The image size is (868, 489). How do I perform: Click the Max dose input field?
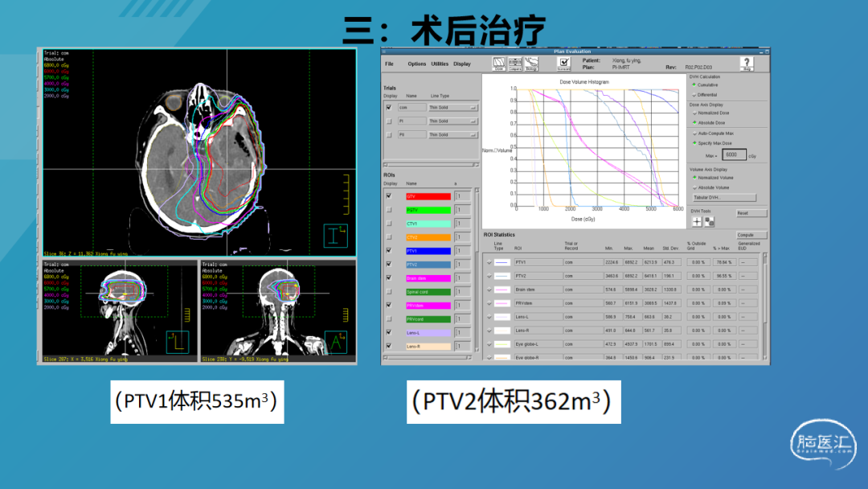[x=734, y=154]
